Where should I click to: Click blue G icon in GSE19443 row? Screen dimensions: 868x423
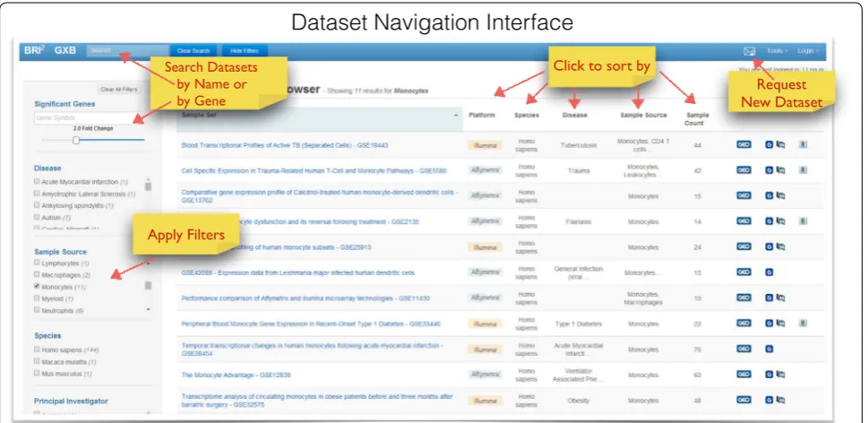coord(769,144)
